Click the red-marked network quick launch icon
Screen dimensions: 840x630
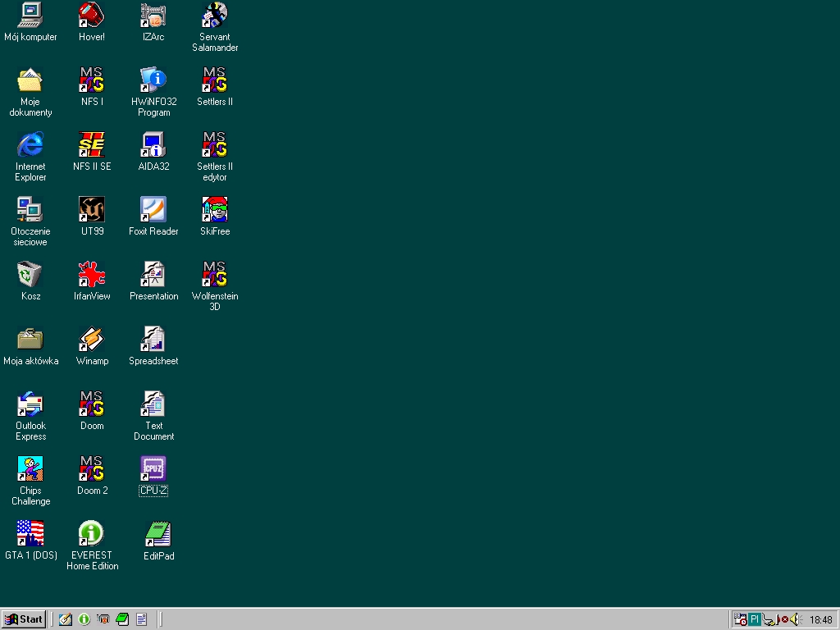click(103, 619)
